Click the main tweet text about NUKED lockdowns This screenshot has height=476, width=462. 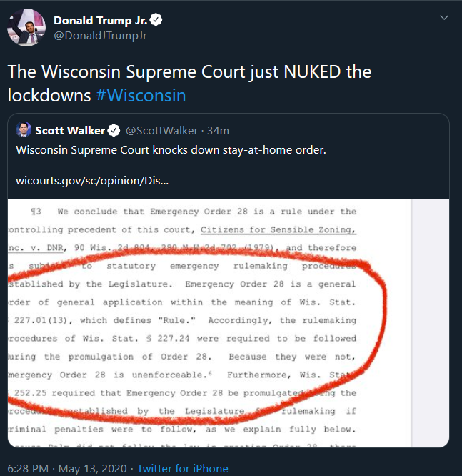tap(190, 84)
